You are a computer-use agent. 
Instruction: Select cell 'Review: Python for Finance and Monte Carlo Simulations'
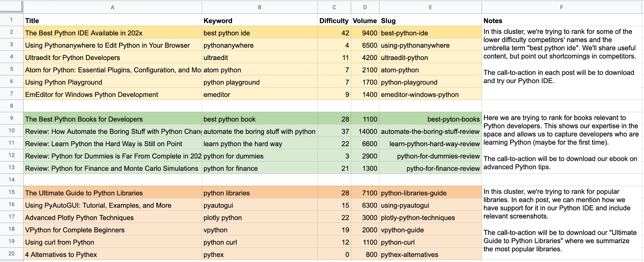[x=113, y=168]
